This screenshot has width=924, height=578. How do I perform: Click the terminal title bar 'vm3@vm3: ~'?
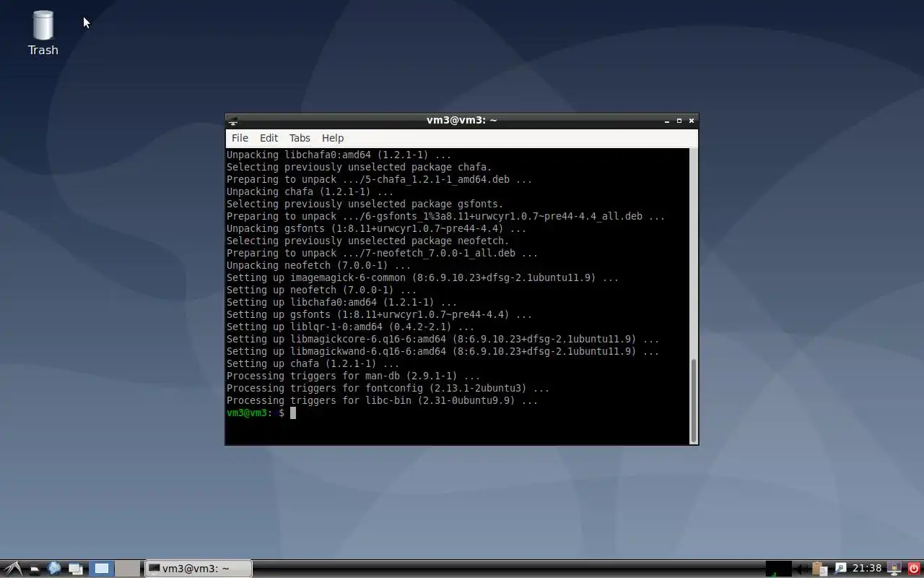[x=461, y=121]
